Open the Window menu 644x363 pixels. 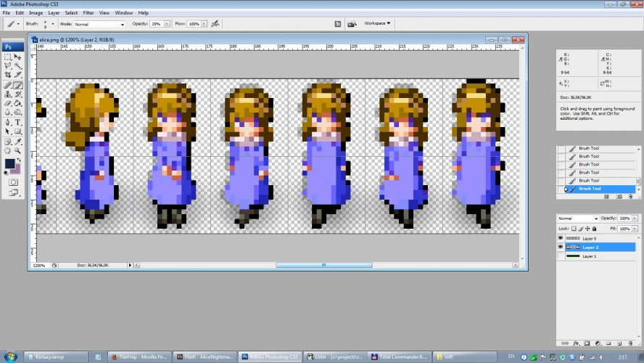[123, 13]
